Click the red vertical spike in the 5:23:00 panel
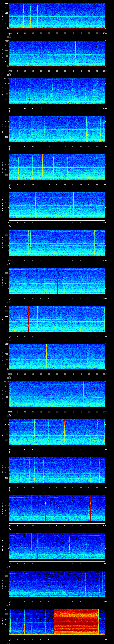114x644 pixels. tap(58, 281)
